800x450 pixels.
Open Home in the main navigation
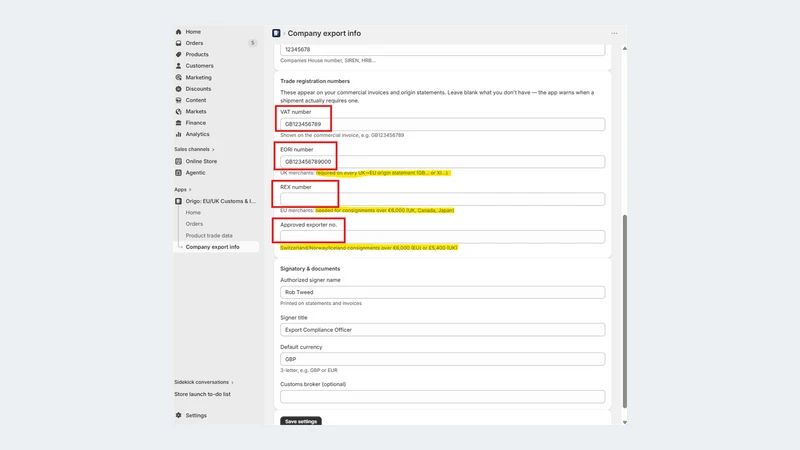[x=193, y=32]
